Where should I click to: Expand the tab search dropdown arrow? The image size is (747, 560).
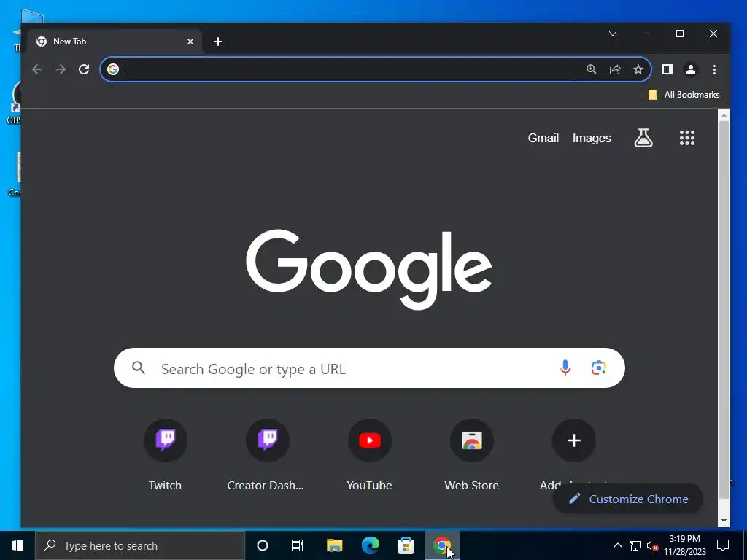click(x=613, y=34)
